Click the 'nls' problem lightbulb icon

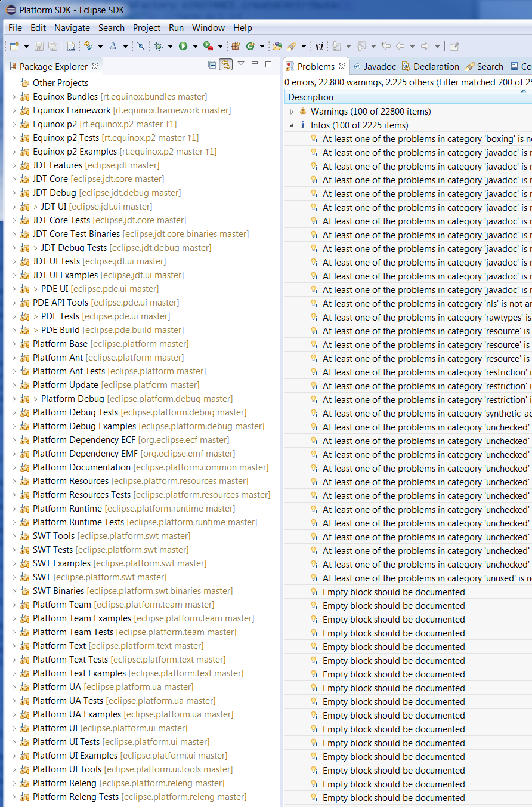(x=314, y=304)
